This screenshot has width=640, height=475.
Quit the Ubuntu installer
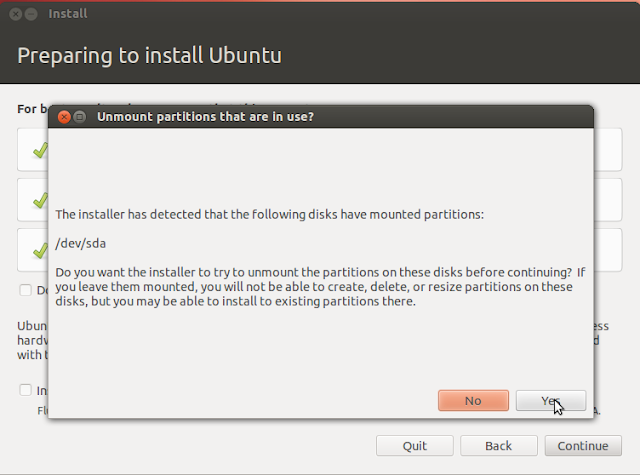tap(415, 446)
